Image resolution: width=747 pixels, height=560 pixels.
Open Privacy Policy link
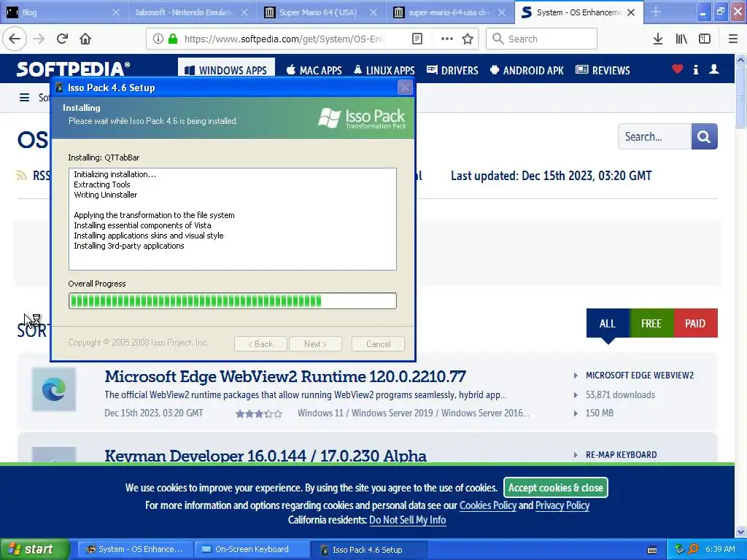562,505
